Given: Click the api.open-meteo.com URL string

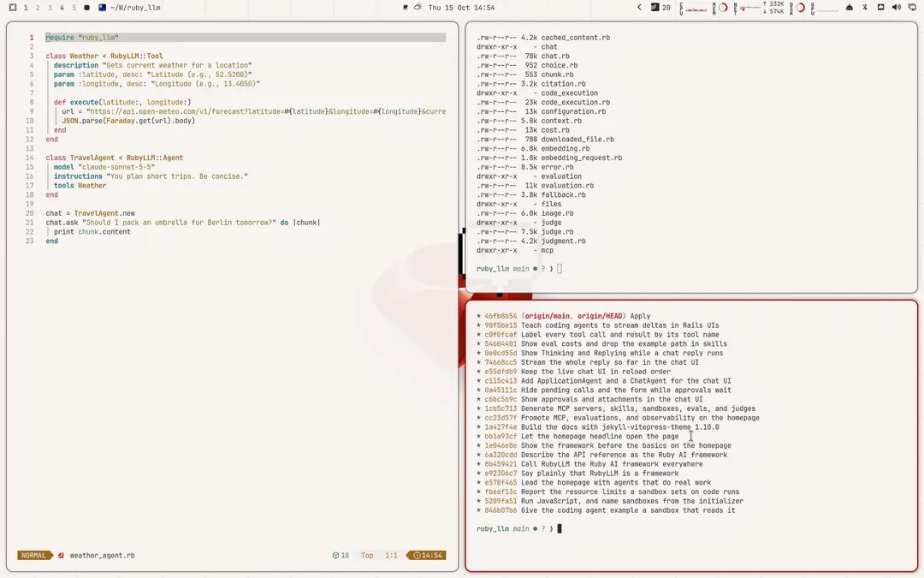Looking at the screenshot, I should [x=266, y=111].
